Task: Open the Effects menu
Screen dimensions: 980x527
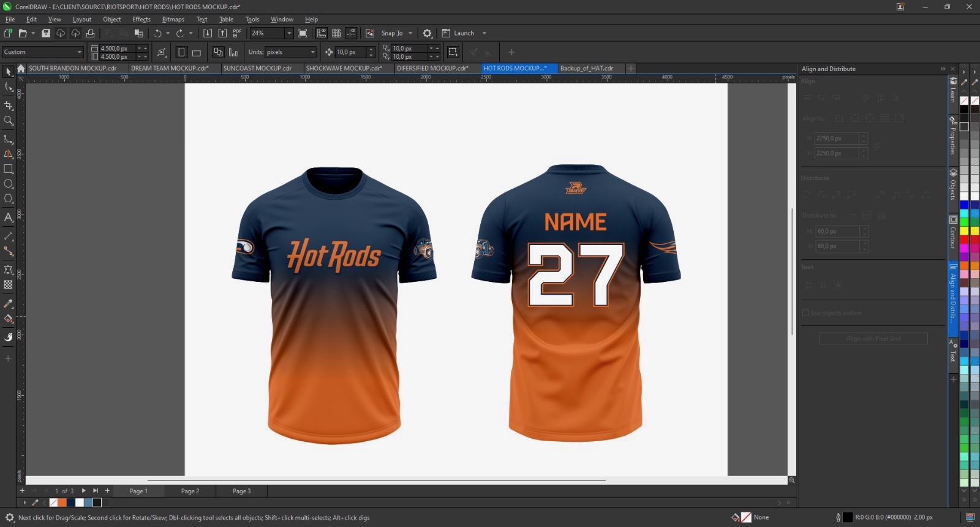Action: click(141, 20)
